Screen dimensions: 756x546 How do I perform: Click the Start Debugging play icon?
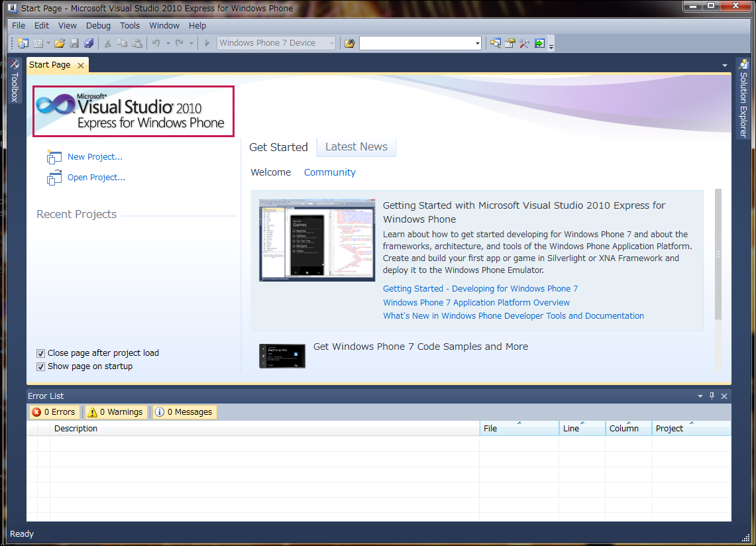(207, 44)
